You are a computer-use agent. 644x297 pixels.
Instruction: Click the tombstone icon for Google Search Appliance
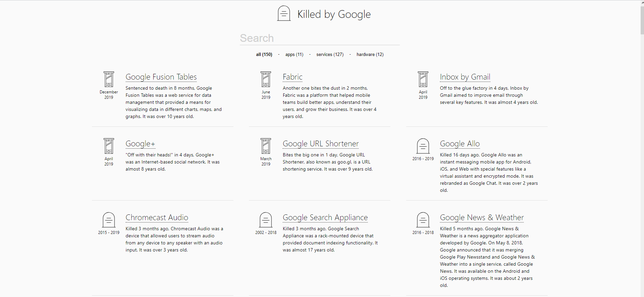[x=266, y=220]
